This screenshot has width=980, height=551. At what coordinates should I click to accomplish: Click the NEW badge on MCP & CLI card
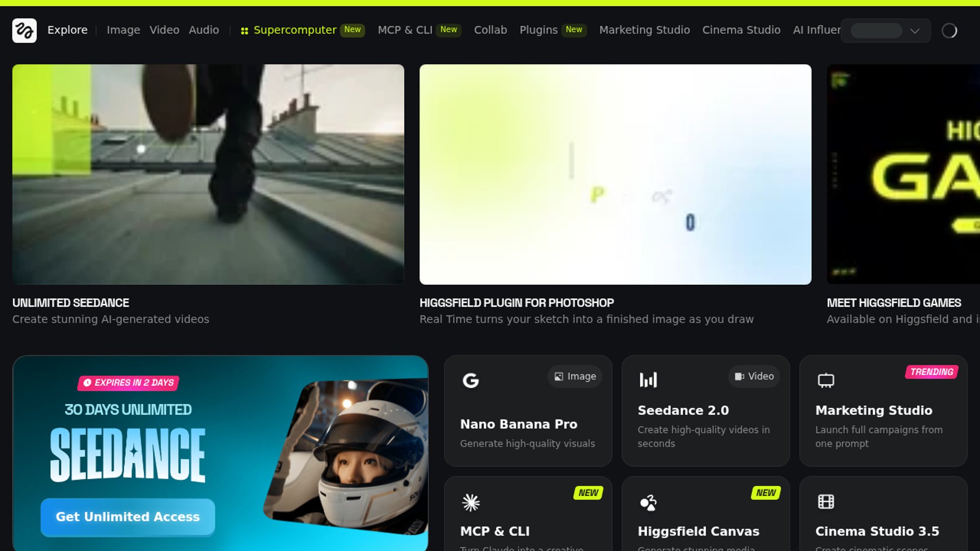588,493
